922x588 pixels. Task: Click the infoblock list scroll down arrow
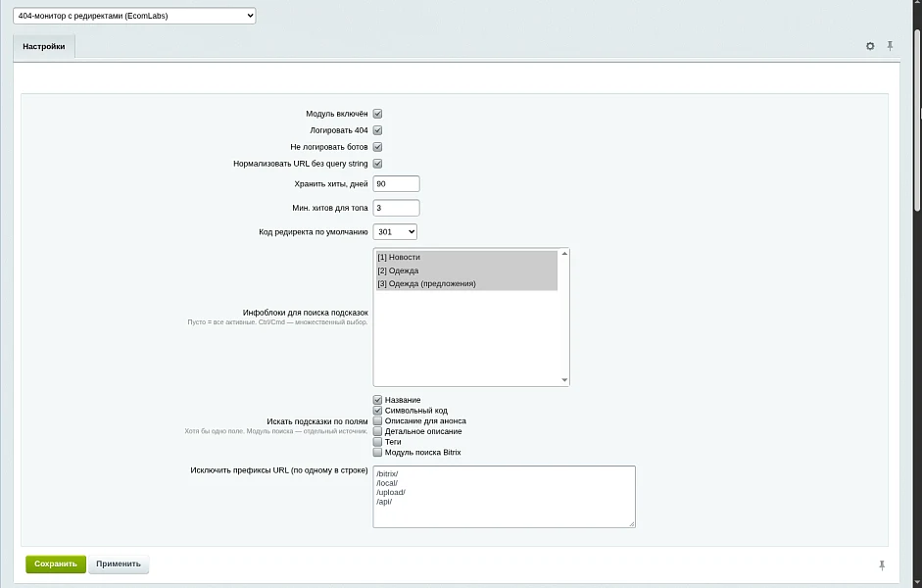(x=564, y=380)
